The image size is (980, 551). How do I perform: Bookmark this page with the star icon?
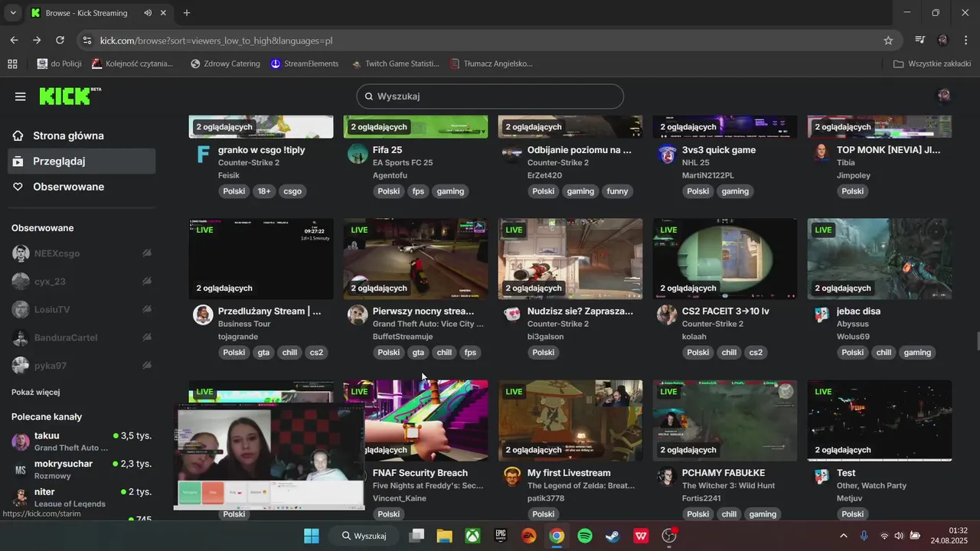click(888, 41)
